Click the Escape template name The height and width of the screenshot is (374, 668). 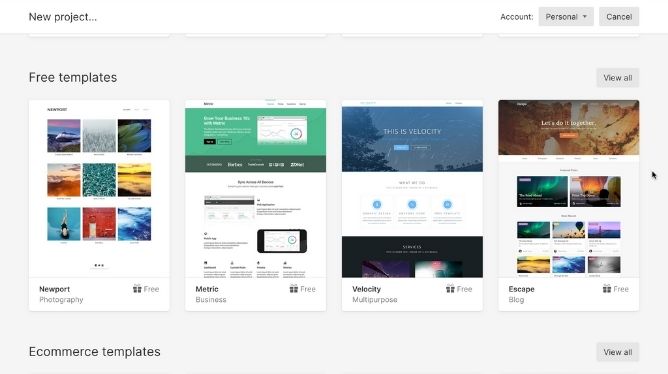[521, 289]
